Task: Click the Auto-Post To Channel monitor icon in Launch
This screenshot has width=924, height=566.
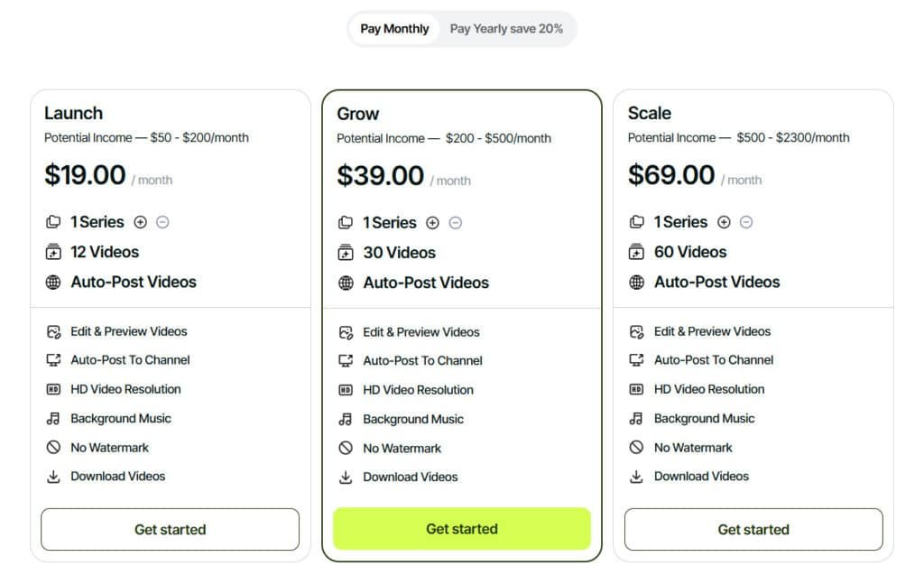Action: (52, 360)
